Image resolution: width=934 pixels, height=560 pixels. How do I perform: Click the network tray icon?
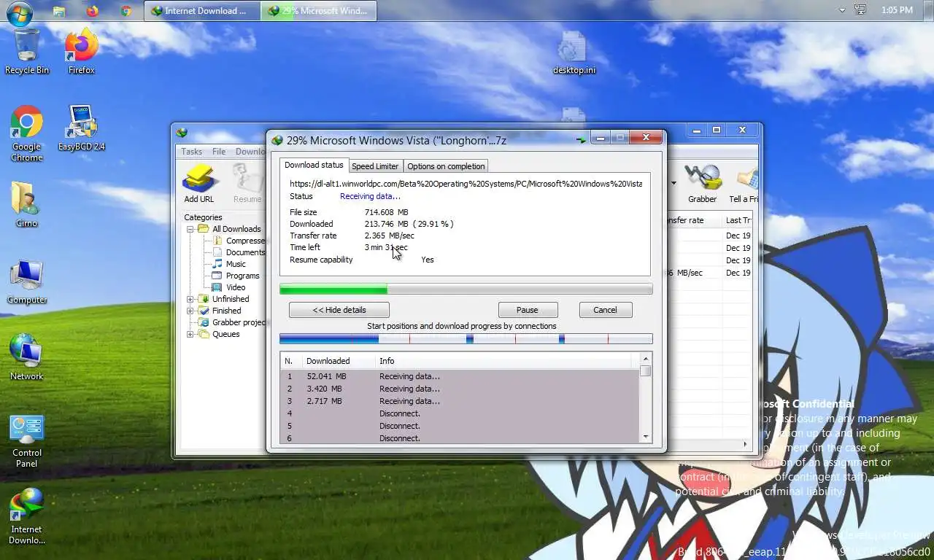click(x=860, y=10)
